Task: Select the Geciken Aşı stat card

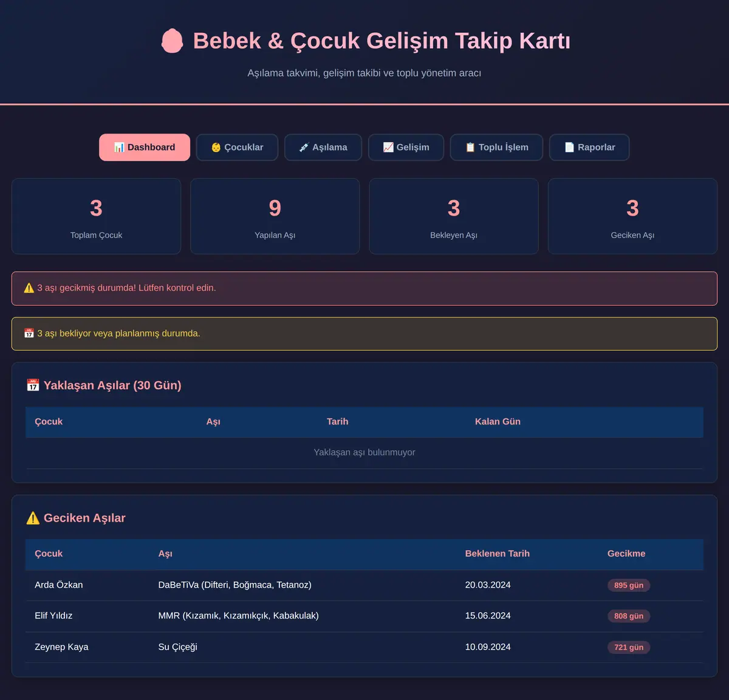Action: tap(632, 216)
